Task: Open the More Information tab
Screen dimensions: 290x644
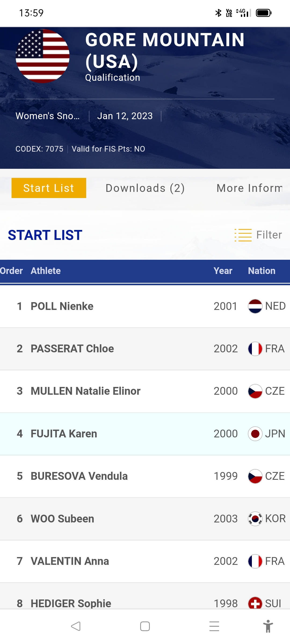Action: click(250, 188)
